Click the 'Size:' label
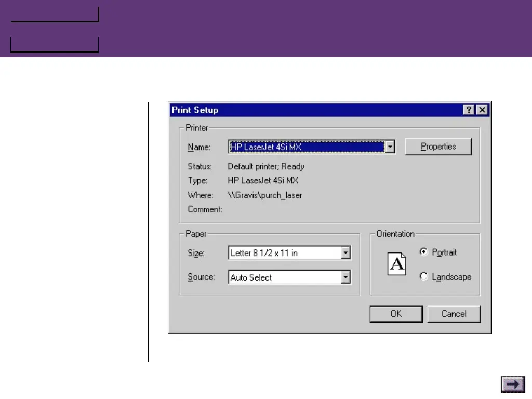 click(196, 253)
